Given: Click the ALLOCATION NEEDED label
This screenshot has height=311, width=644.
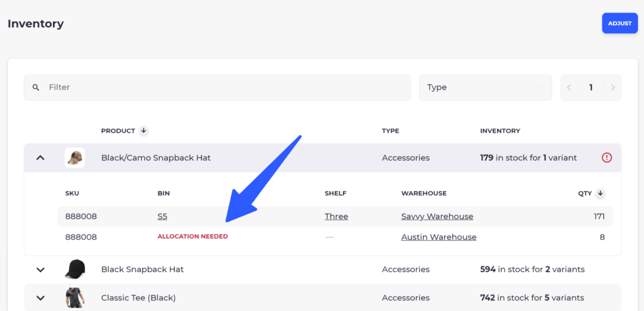Looking at the screenshot, I should [193, 237].
